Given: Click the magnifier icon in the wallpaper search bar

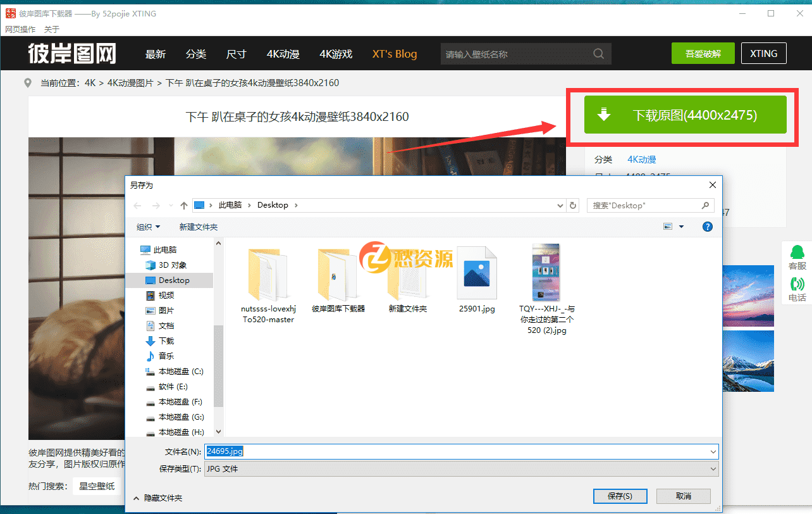Looking at the screenshot, I should tap(598, 54).
